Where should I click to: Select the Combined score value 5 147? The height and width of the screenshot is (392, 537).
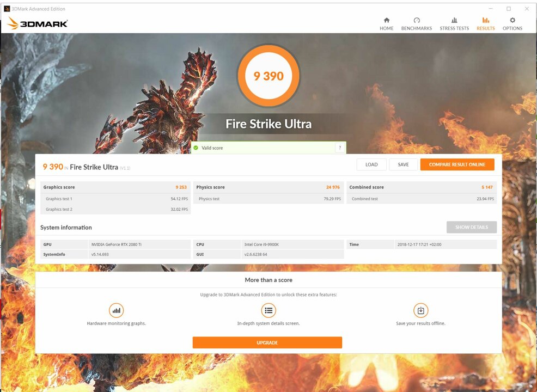(x=487, y=187)
